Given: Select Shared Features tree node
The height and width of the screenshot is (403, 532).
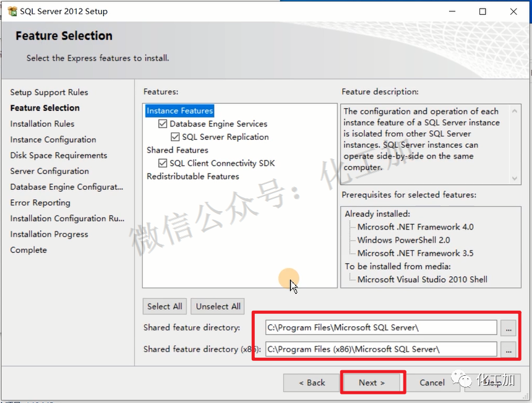Looking at the screenshot, I should [178, 150].
